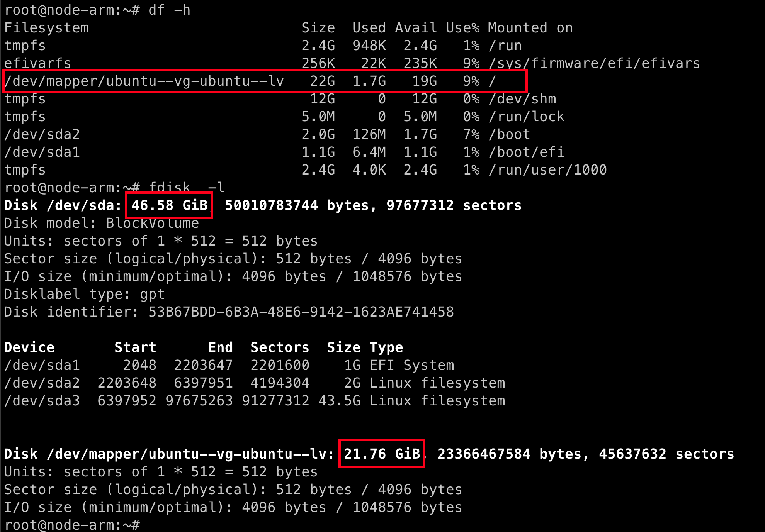The width and height of the screenshot is (765, 532).
Task: Click the /sys/firmware/efi/efivars mount path
Action: 594,63
